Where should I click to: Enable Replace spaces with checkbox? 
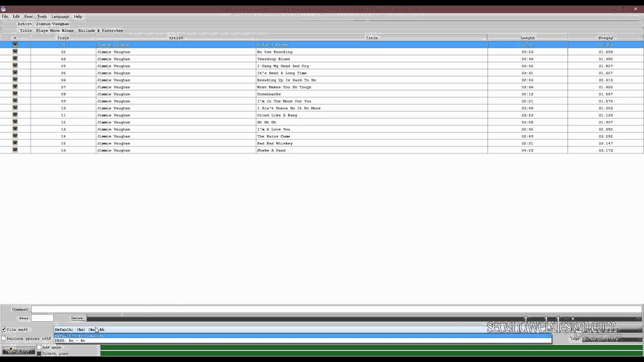pyautogui.click(x=4, y=338)
